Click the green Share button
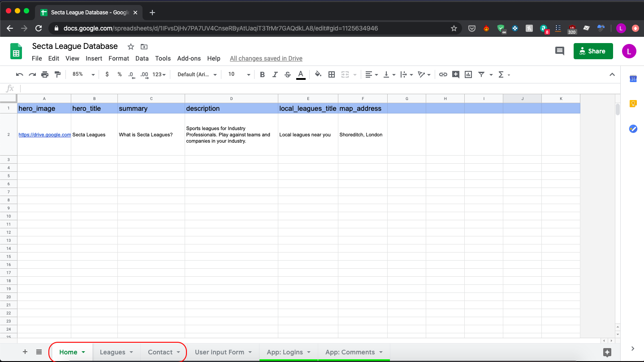644x362 pixels. click(x=593, y=51)
